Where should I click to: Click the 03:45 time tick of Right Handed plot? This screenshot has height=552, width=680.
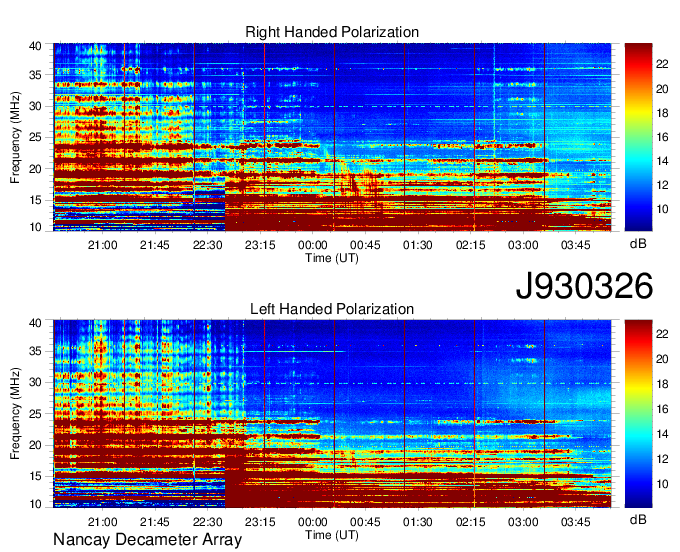click(575, 245)
